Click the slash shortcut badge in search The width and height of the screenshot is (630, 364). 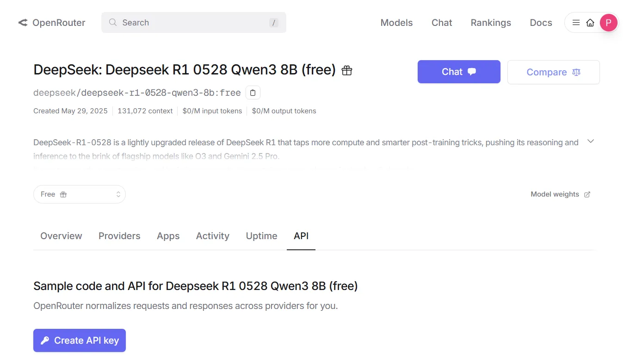click(274, 23)
